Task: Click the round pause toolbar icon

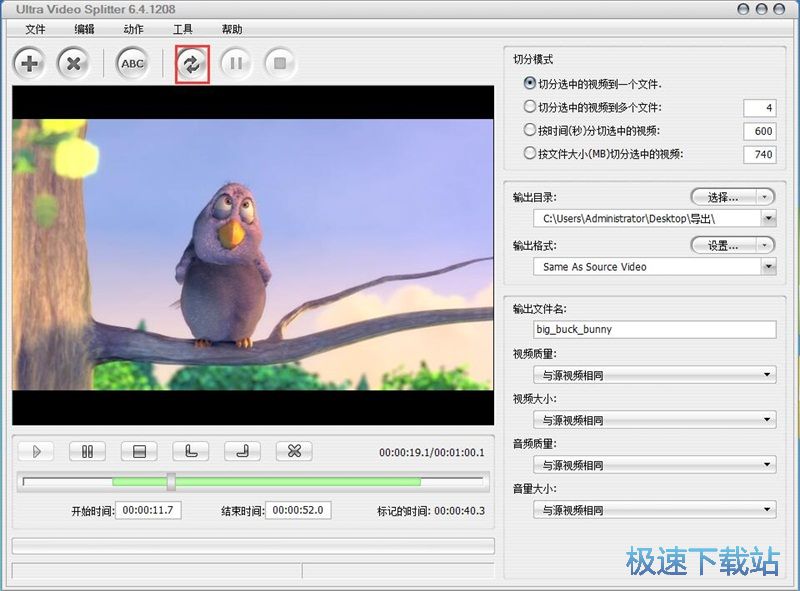Action: coord(236,64)
